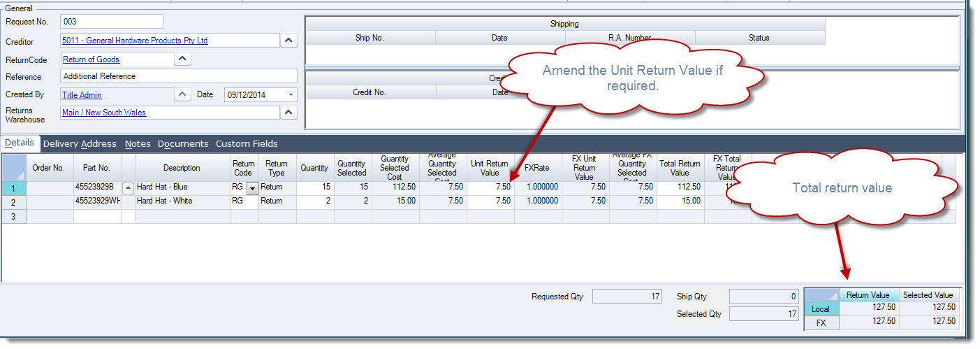
Task: Open the Title Admin link
Action: click(82, 95)
